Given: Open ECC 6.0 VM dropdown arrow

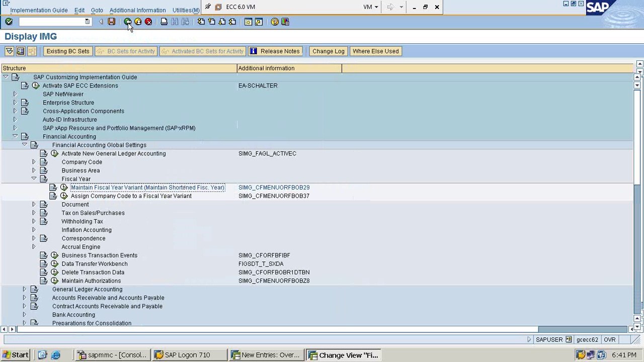Looking at the screenshot, I should [376, 7].
